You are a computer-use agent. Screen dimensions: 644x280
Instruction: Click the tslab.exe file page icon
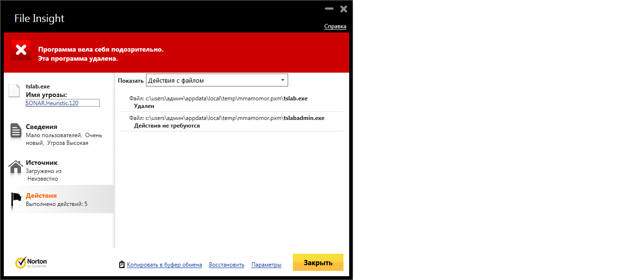point(15,90)
